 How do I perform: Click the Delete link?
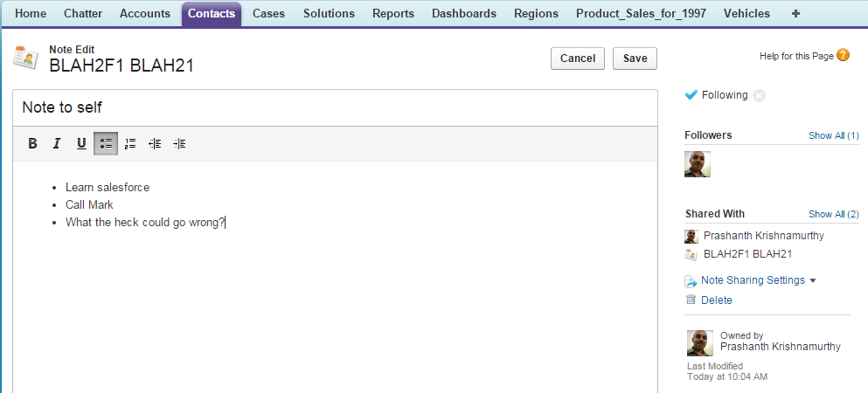coord(716,300)
